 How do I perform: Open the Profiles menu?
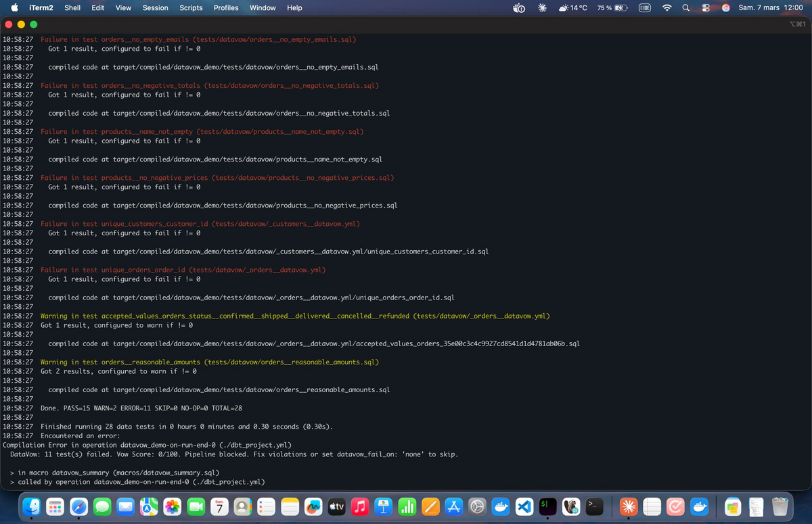click(x=226, y=7)
